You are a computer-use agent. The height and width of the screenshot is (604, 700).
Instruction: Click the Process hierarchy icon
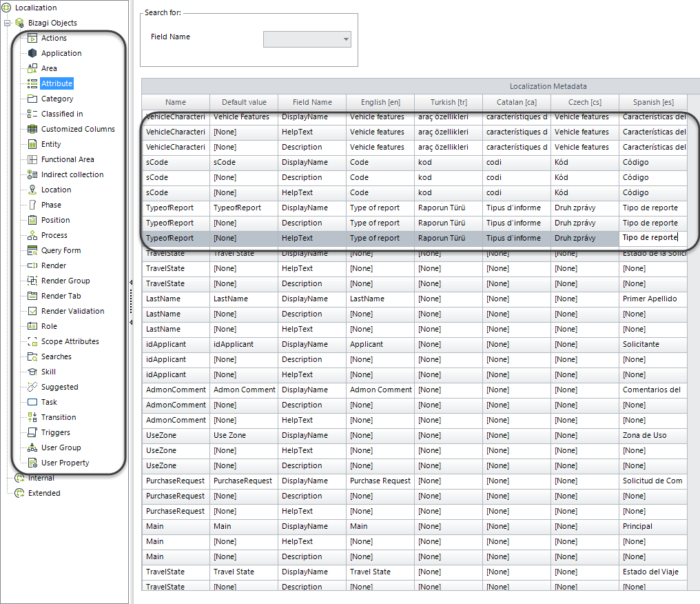[32, 235]
